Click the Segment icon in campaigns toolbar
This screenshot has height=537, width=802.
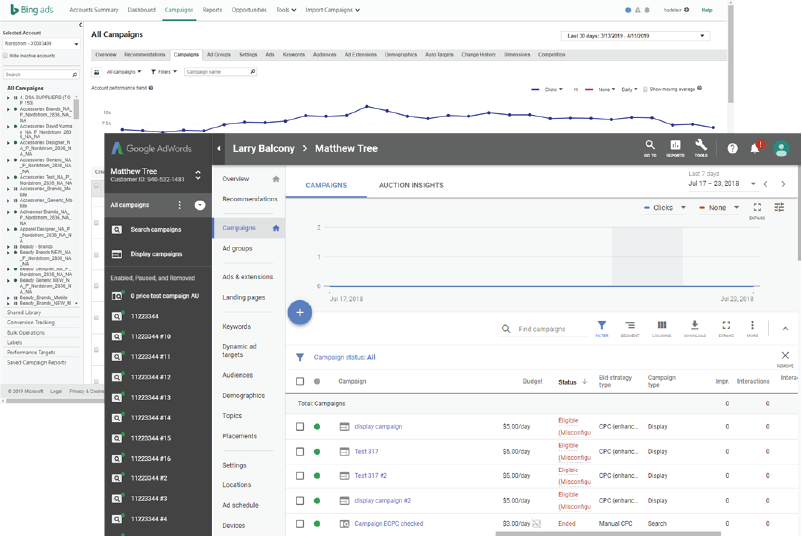click(630, 326)
